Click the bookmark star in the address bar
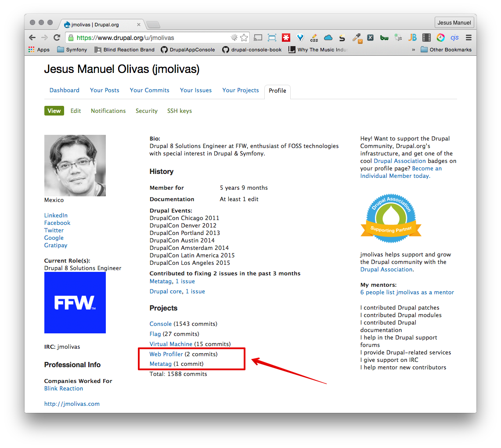This screenshot has width=501, height=448. tap(244, 38)
